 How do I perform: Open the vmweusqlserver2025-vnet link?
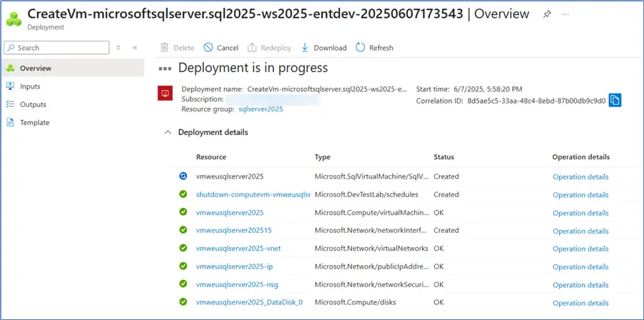pos(238,249)
